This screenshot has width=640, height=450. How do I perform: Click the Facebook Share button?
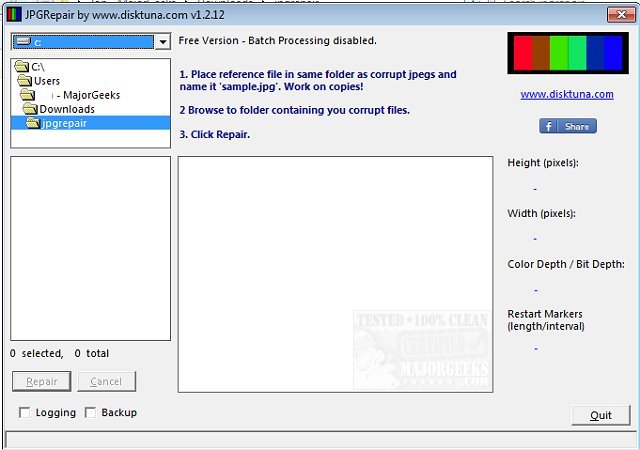tap(568, 126)
